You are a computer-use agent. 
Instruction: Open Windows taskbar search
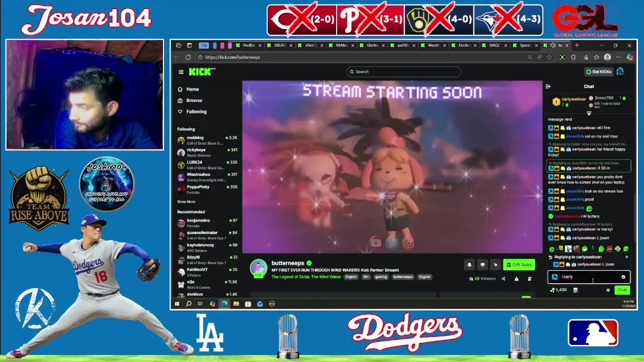189,304
